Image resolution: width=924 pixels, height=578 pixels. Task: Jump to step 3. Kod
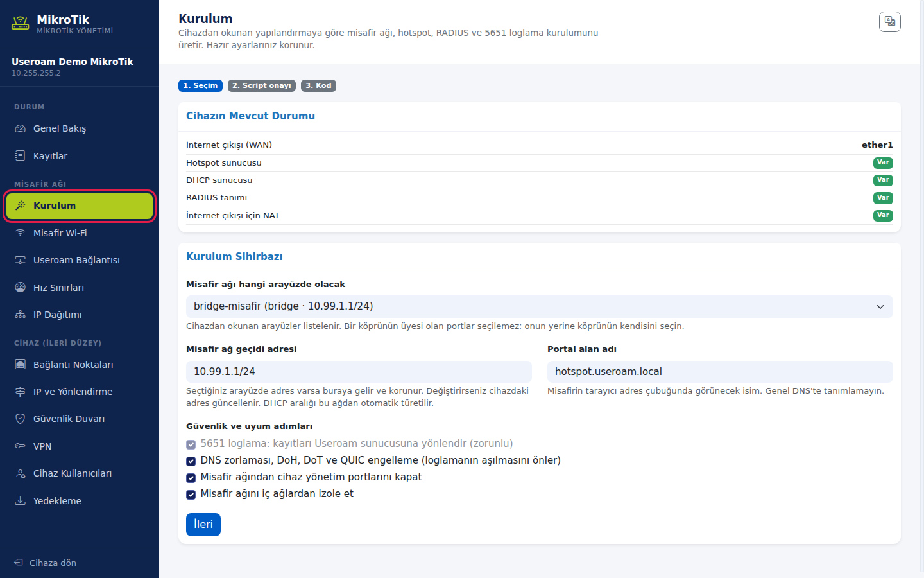point(318,85)
